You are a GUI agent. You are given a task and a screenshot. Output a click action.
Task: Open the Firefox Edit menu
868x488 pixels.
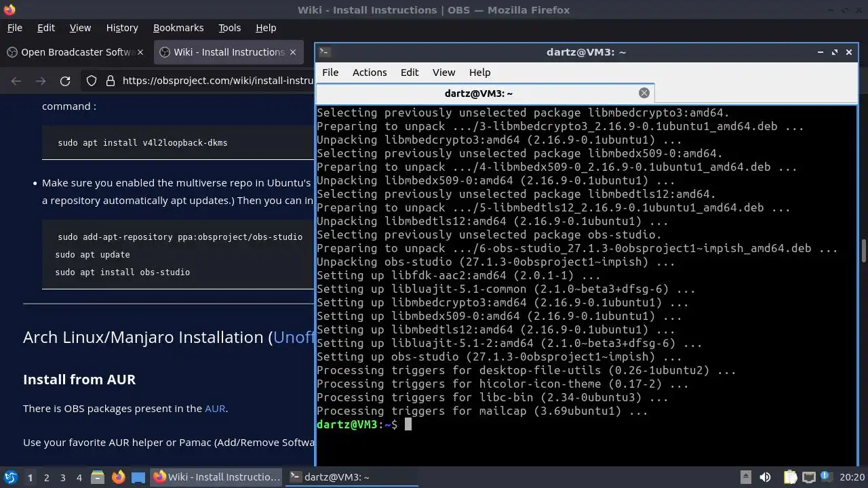pos(46,28)
